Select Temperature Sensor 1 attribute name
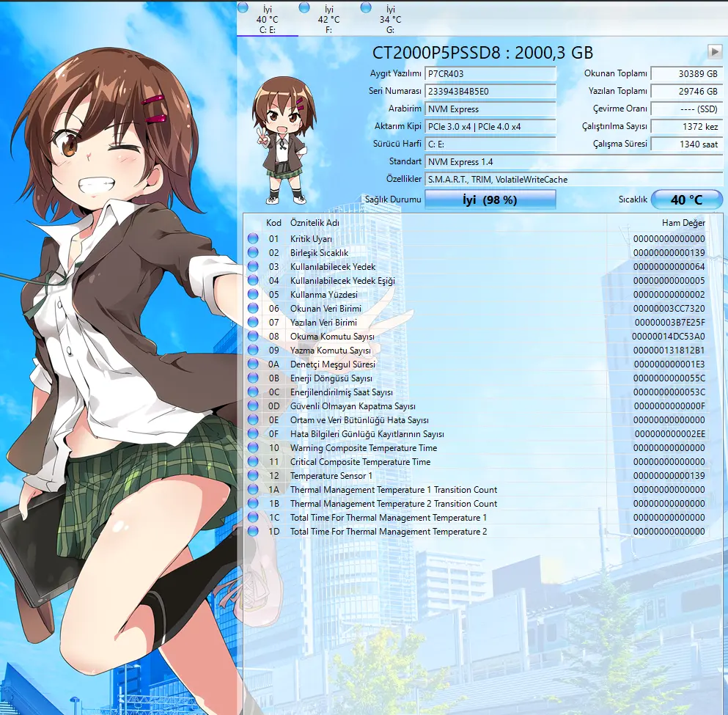Viewport: 728px width, 715px height. click(331, 475)
